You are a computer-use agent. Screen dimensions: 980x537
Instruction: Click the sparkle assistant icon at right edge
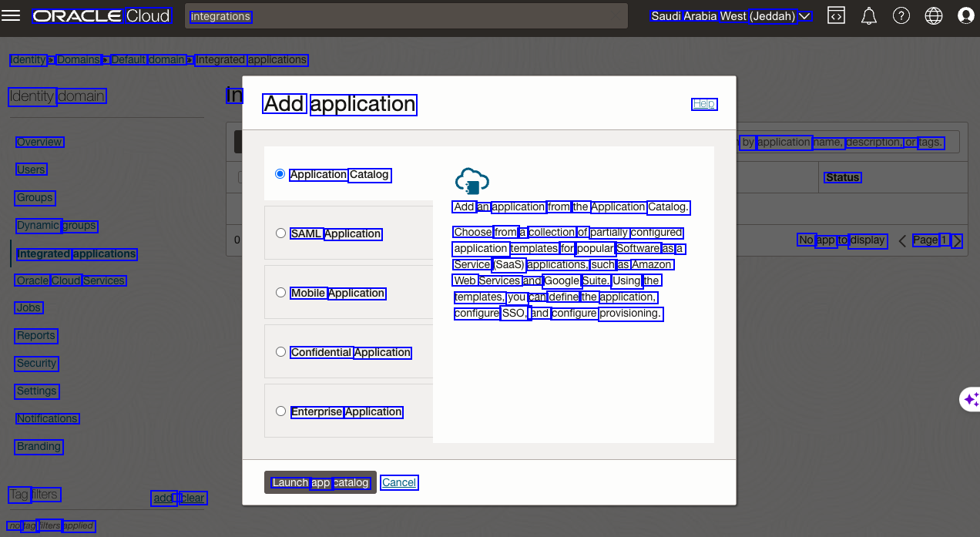coord(970,399)
